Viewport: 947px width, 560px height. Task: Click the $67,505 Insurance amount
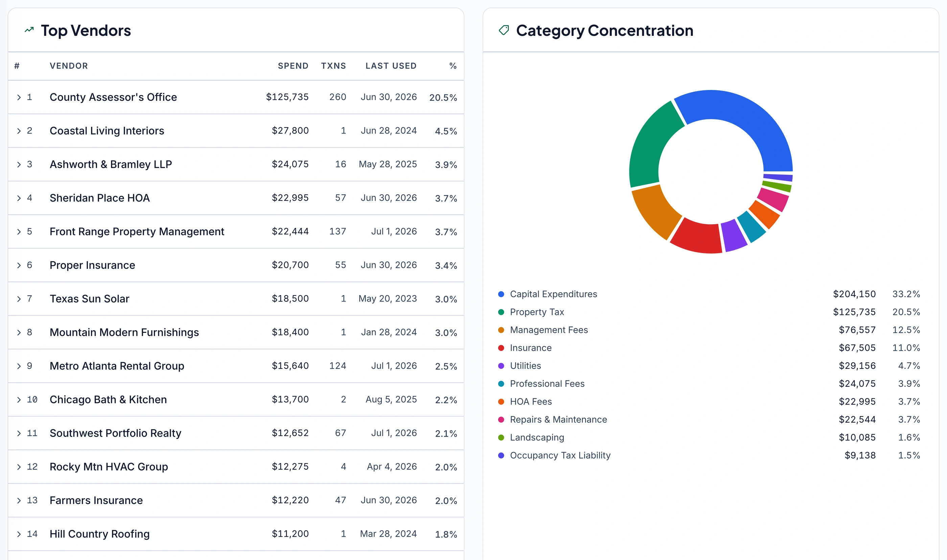857,348
